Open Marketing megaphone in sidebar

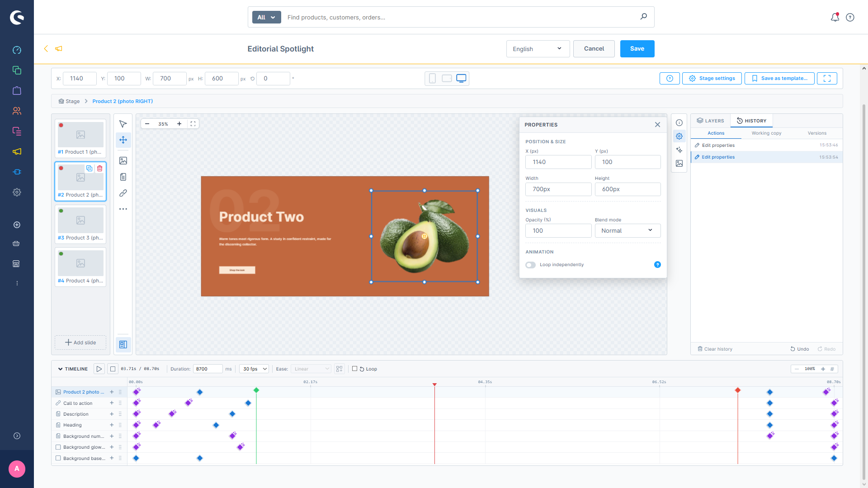click(17, 152)
